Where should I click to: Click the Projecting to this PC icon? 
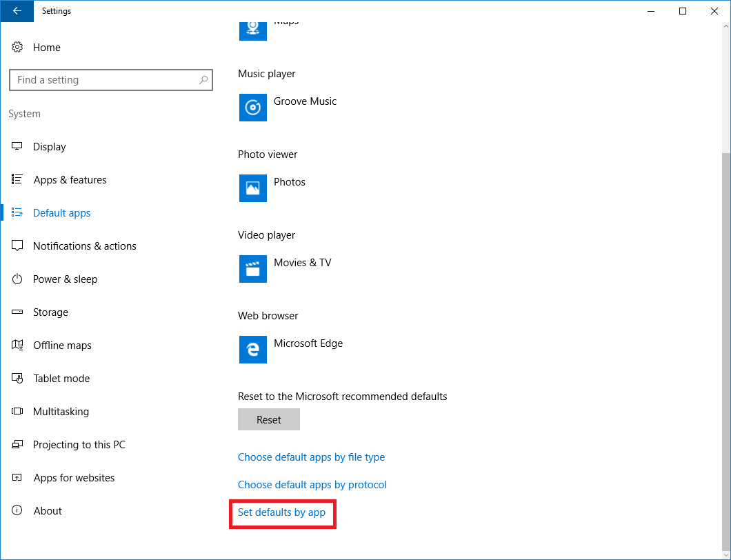pyautogui.click(x=17, y=444)
